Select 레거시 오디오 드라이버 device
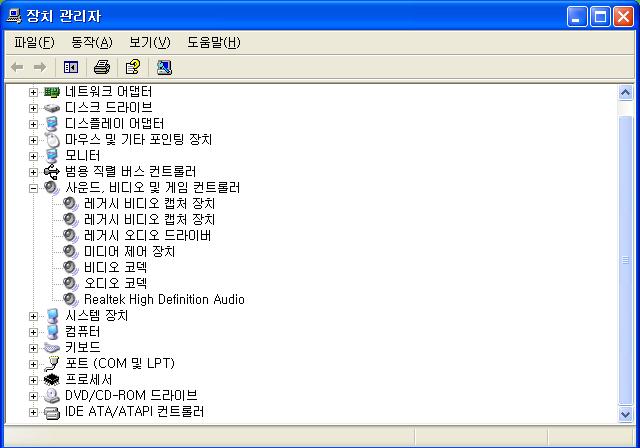 click(x=147, y=235)
